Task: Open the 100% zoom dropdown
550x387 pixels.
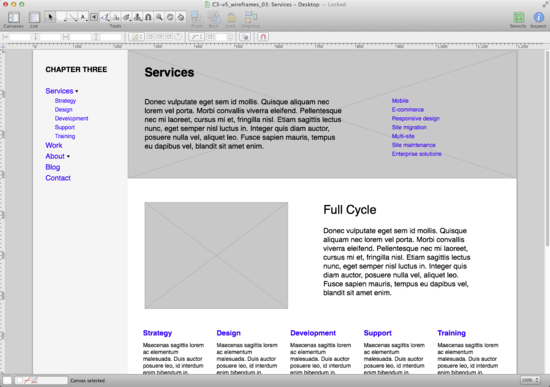Action: pyautogui.click(x=530, y=380)
